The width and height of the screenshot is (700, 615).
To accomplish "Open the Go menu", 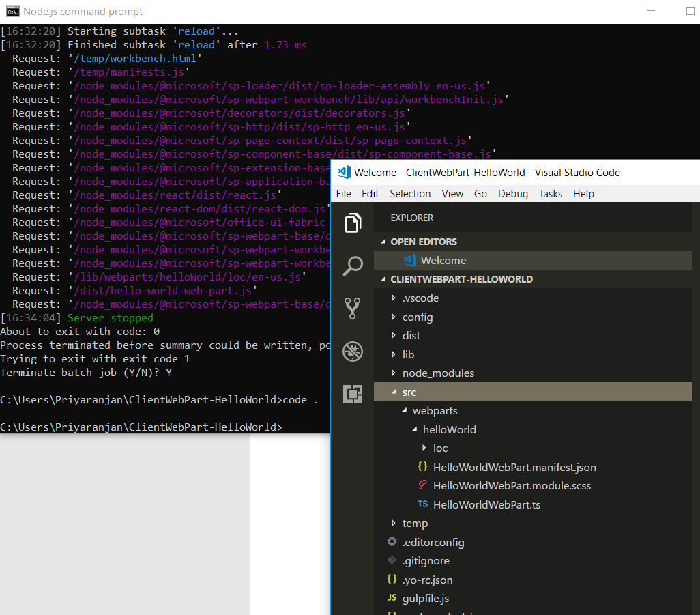I will tap(480, 194).
